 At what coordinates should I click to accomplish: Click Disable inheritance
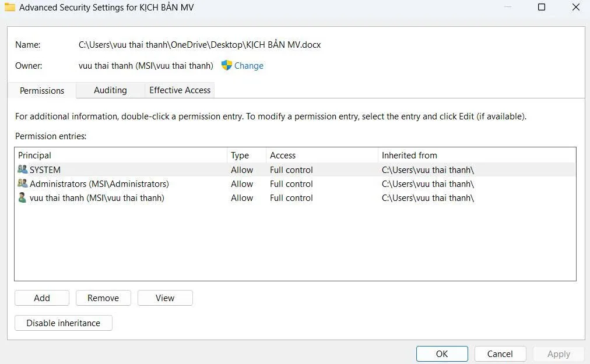tap(63, 323)
